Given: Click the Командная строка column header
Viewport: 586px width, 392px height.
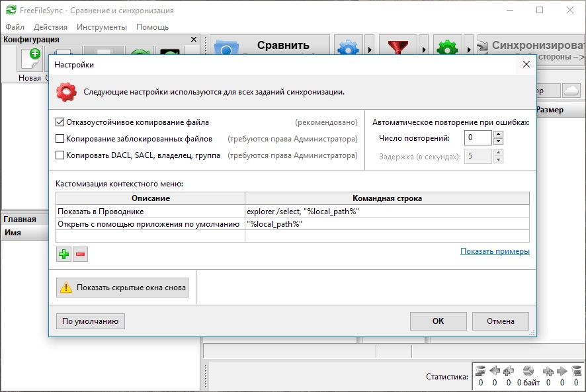Looking at the screenshot, I should pyautogui.click(x=387, y=198).
